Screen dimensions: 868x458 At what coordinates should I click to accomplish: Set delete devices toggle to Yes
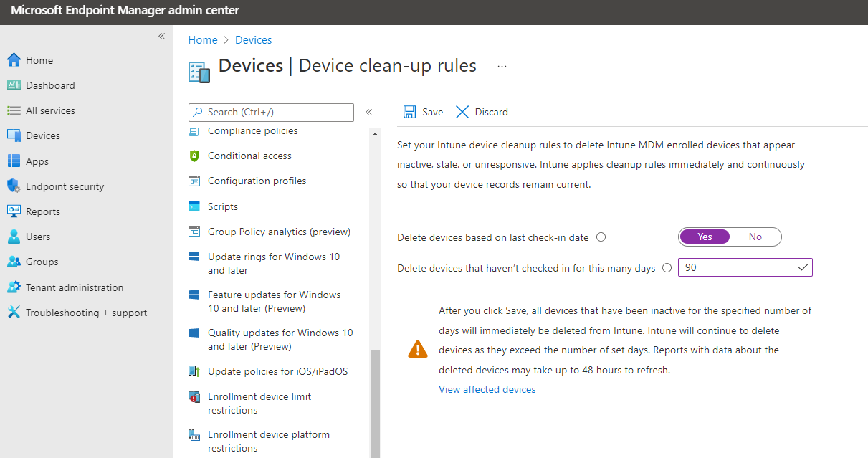(x=705, y=237)
